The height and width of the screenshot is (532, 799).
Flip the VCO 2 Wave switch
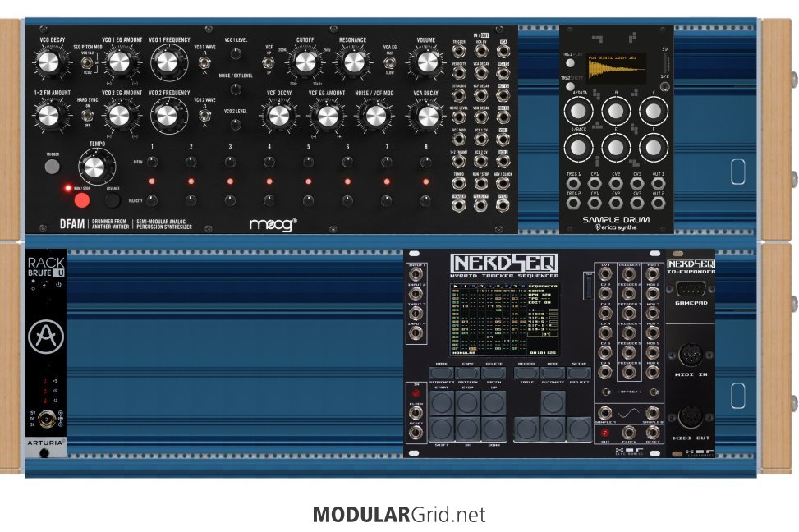204,116
